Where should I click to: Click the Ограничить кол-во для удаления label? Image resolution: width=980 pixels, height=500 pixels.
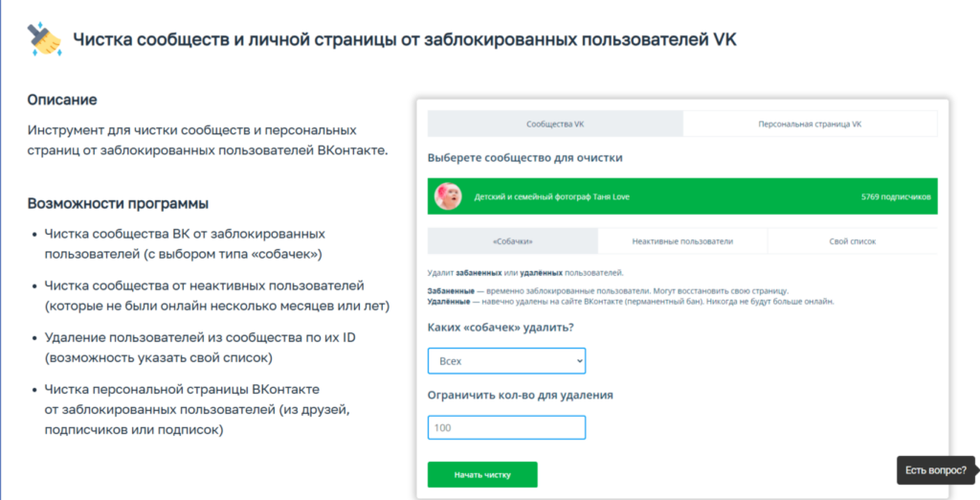(x=520, y=394)
